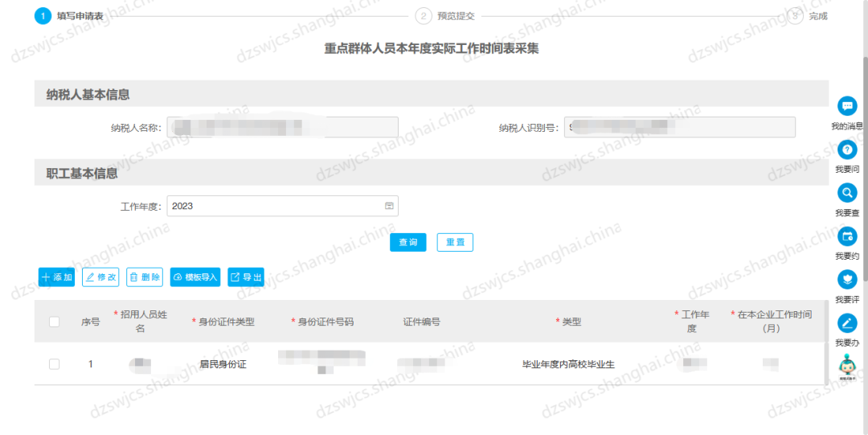Click the 序号 column header

pos(91,322)
